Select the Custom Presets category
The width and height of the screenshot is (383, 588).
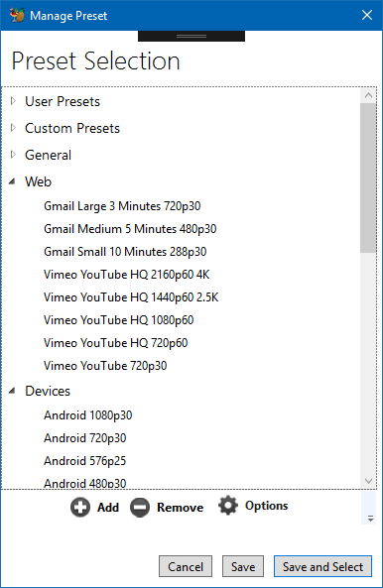(72, 128)
